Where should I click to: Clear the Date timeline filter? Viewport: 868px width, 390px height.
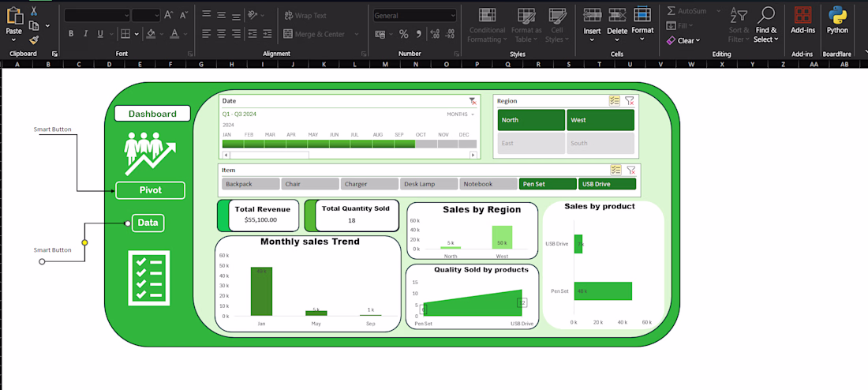472,101
